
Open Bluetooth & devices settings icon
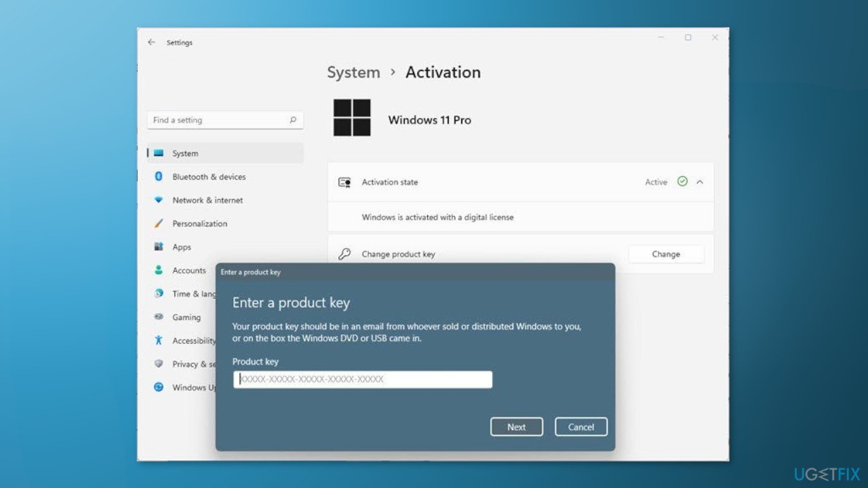pyautogui.click(x=158, y=176)
